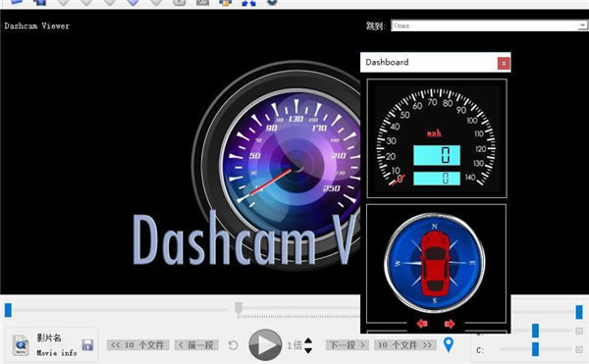Screen dimensions: 589x364
Task: Click the slider handle above the C: slider
Action: [x=535, y=331]
